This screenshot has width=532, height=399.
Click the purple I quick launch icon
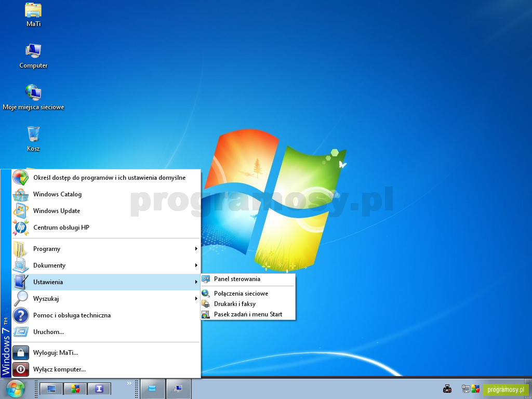click(99, 389)
